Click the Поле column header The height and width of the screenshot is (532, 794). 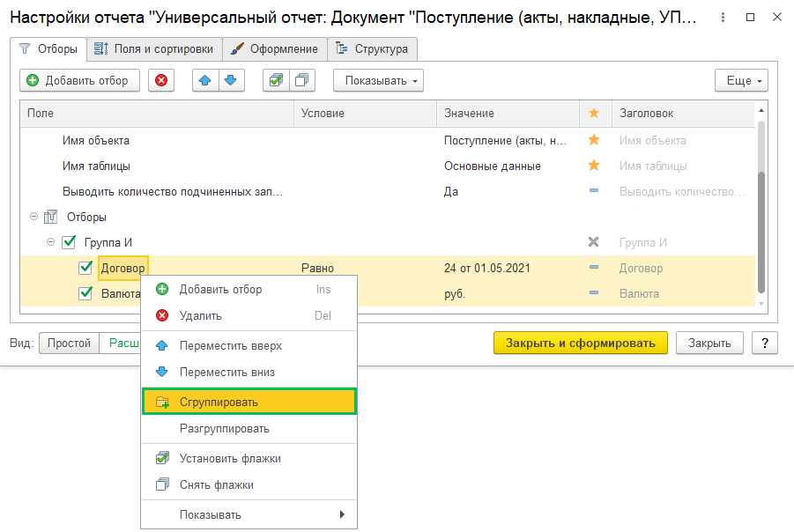click(157, 114)
